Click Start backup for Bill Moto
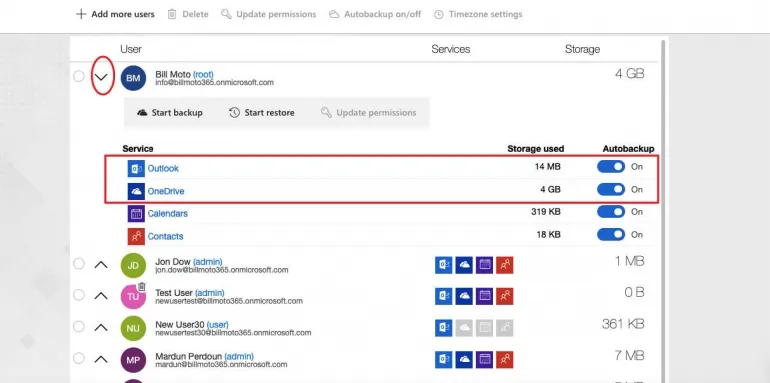This screenshot has height=383, width=770. (x=170, y=112)
